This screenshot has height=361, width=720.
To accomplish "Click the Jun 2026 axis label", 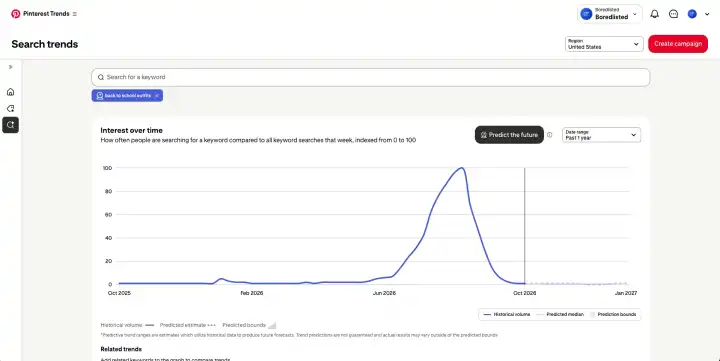I will [384, 293].
